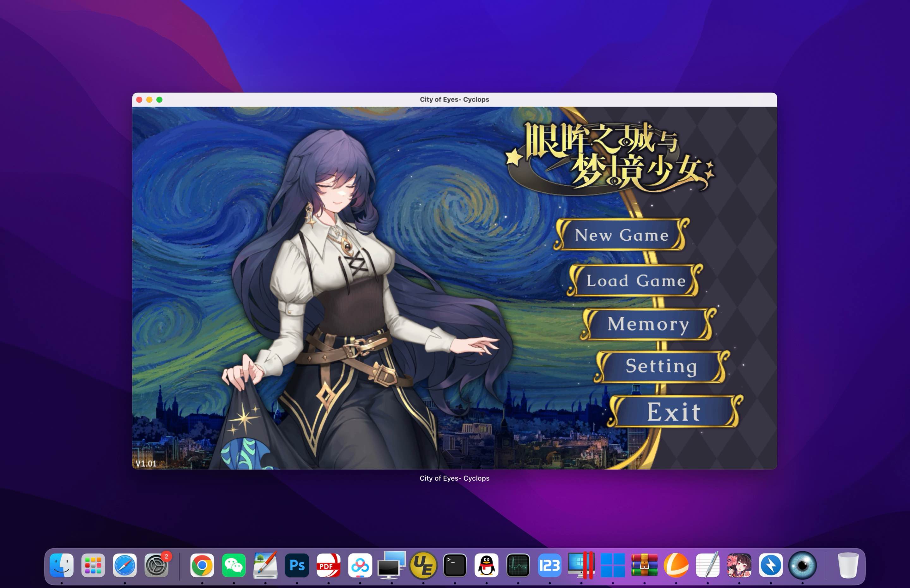Screen dimensions: 910x588
Task: Open the blue 123 app in the Dock
Action: (x=549, y=565)
